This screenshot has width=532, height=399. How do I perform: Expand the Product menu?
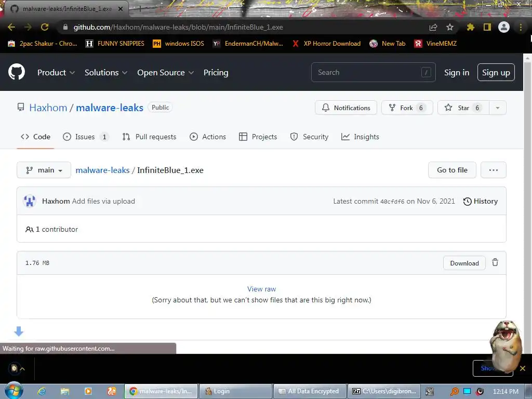point(56,73)
